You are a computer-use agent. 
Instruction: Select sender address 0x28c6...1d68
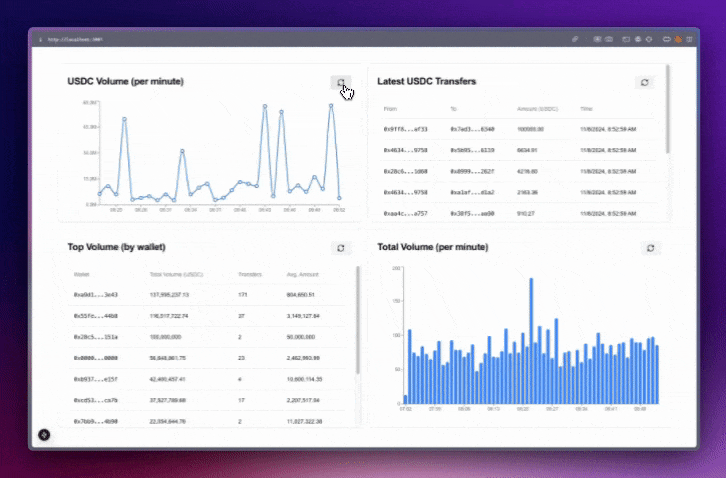pos(406,171)
